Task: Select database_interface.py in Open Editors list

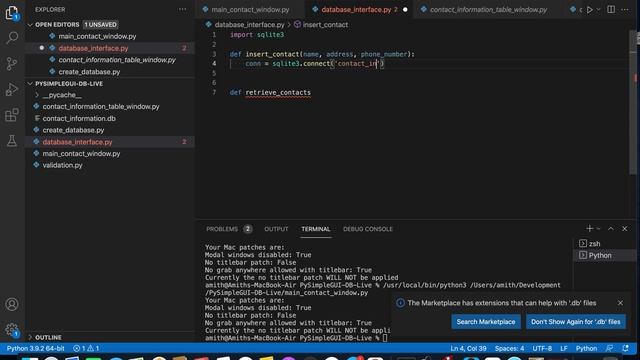Action: point(110,48)
